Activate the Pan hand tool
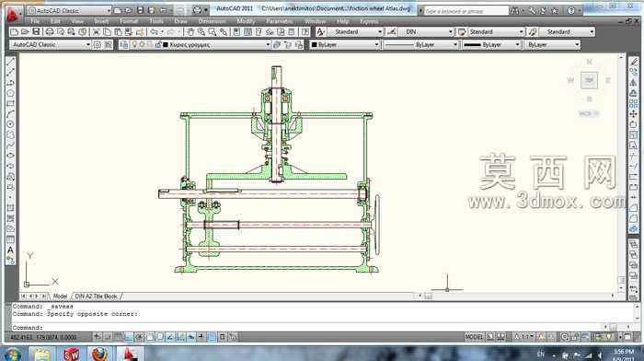The width and height of the screenshot is (644, 361). (x=190, y=31)
